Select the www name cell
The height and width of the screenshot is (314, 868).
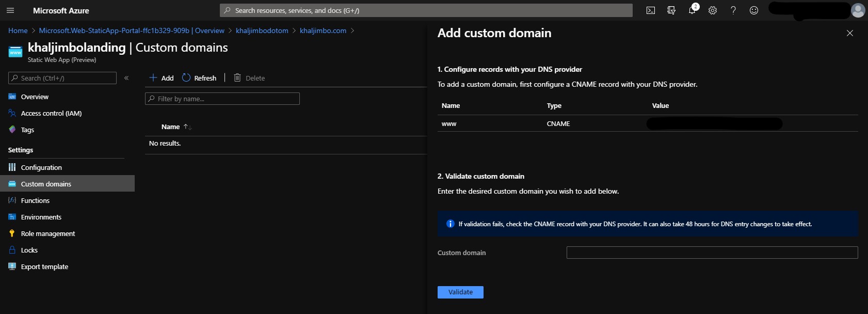point(449,123)
